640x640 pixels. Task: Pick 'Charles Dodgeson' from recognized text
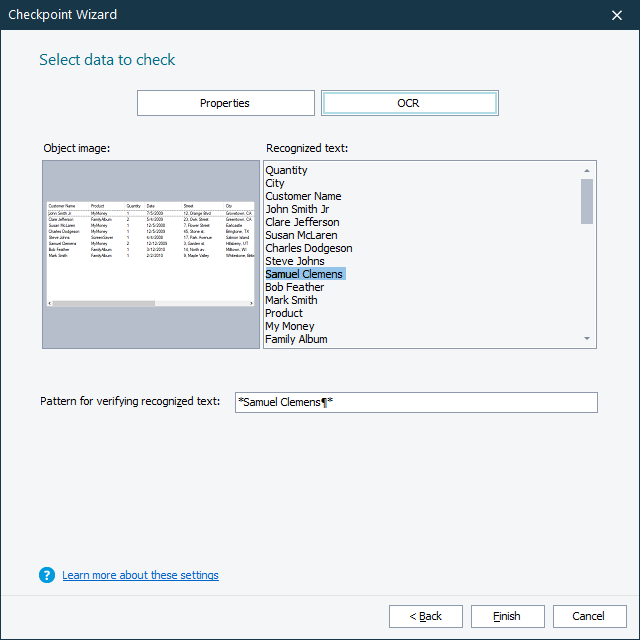point(308,249)
